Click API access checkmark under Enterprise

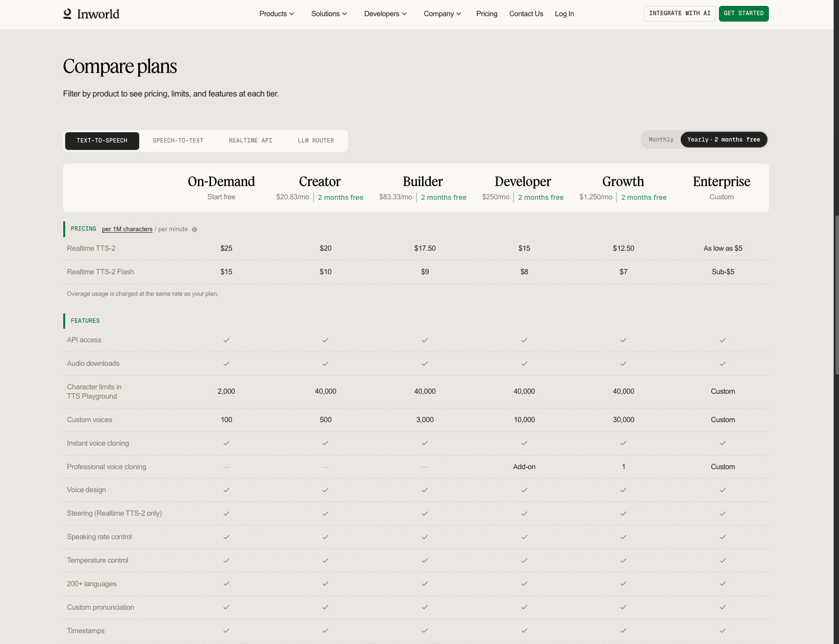tap(723, 340)
